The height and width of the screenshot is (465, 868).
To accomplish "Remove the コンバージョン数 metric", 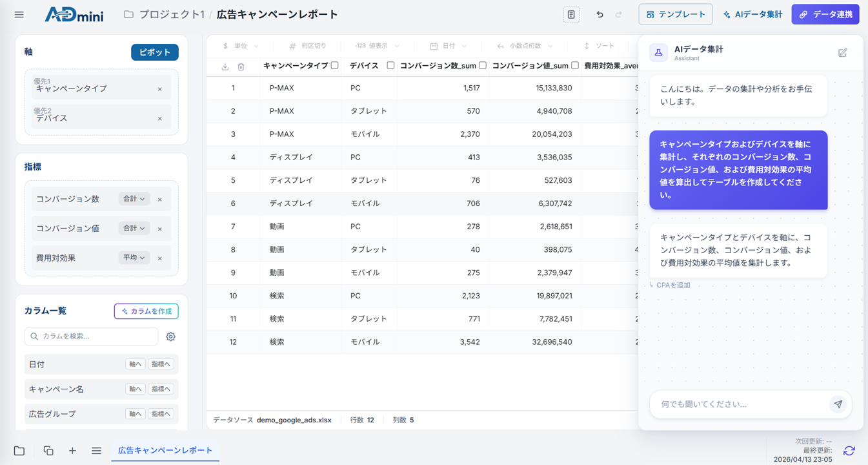I will pos(160,200).
